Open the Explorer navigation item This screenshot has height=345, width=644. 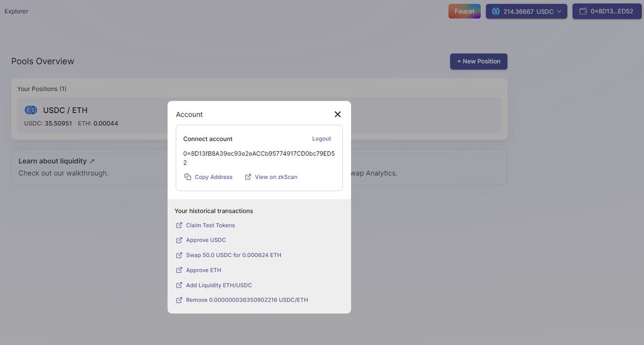[x=16, y=11]
